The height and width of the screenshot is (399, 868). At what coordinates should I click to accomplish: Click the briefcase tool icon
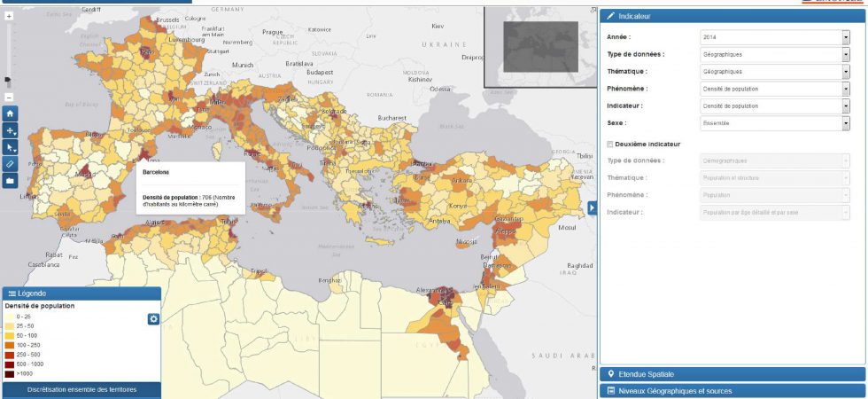coord(10,181)
